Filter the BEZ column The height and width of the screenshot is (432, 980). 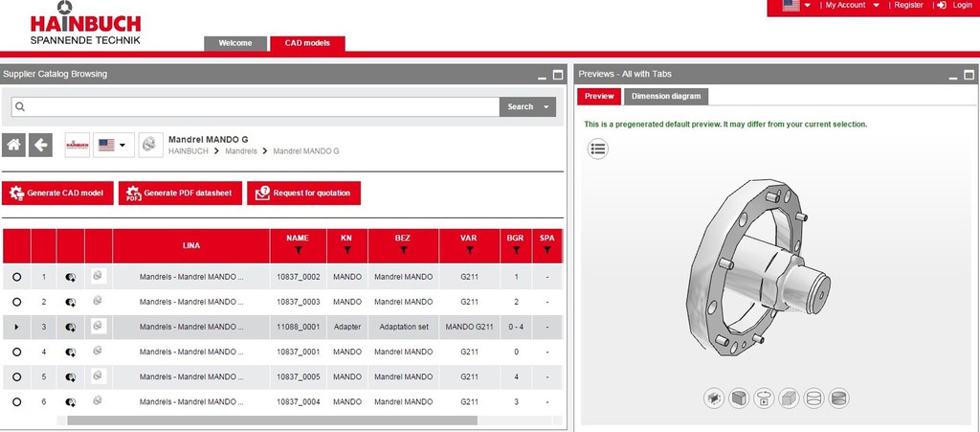[403, 250]
